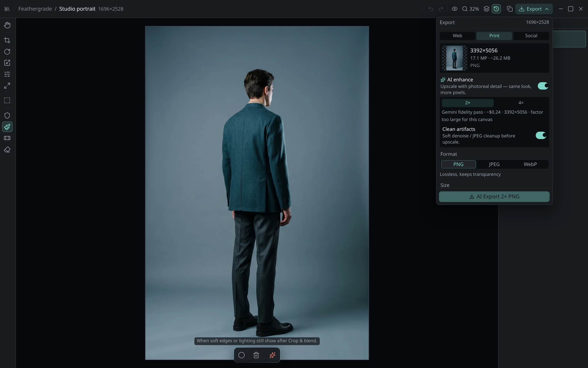Open the Layers stack icon
This screenshot has height=368, width=588.
coord(487,9)
